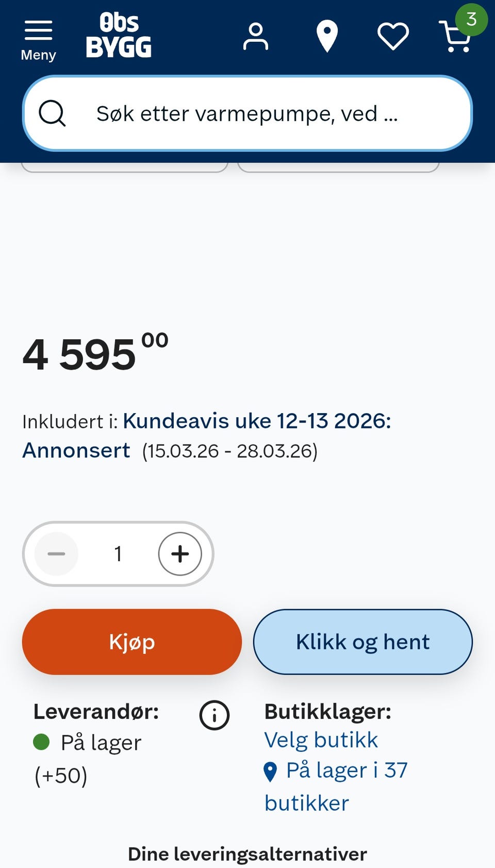Image resolution: width=495 pixels, height=868 pixels.
Task: Open the wishlist heart icon
Action: tap(393, 37)
